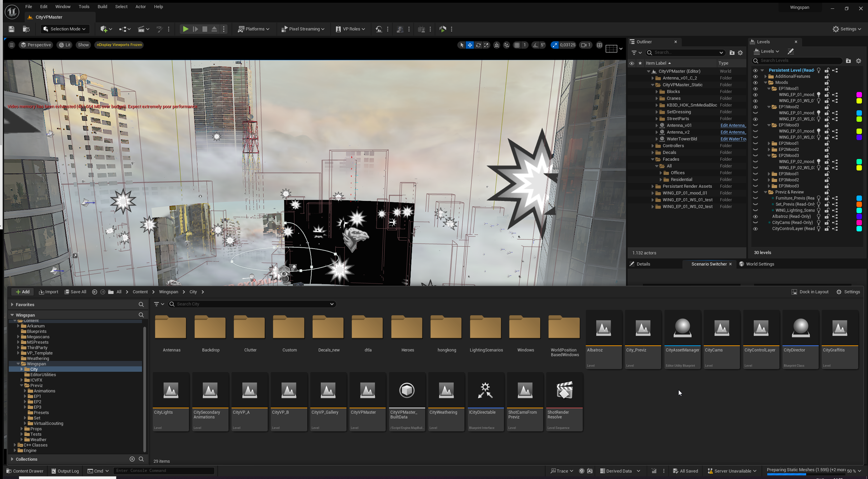Toggle visibility eye for Persistent Level

755,70
